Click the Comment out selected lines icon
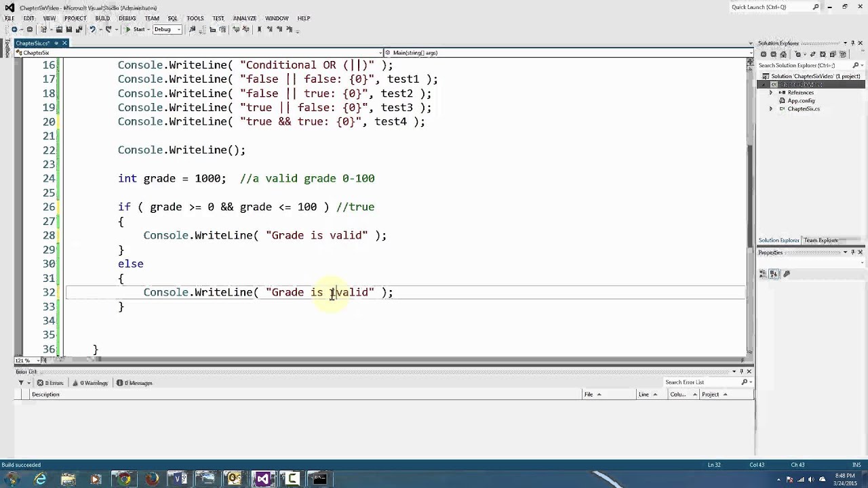Screen dimensions: 868x488 [236, 29]
